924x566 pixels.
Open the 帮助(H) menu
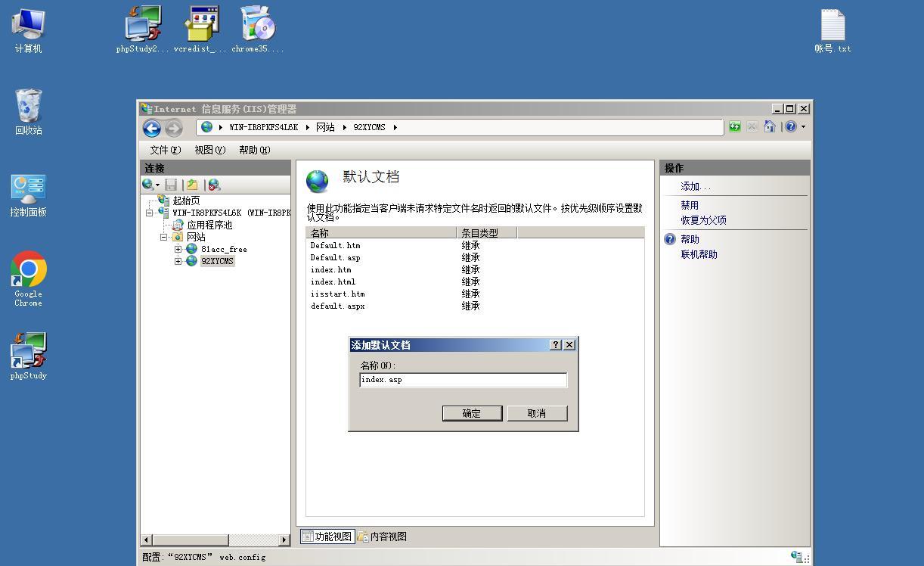coord(255,150)
